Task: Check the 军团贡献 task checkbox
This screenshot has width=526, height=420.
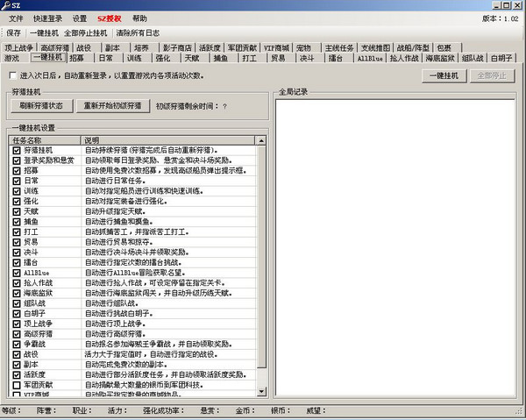Action: (17, 385)
